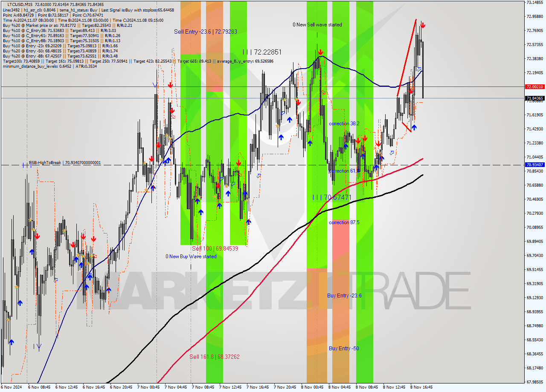Click the '8 Nov 04:45' time axis label
The width and height of the screenshot is (546, 392).
340,387
